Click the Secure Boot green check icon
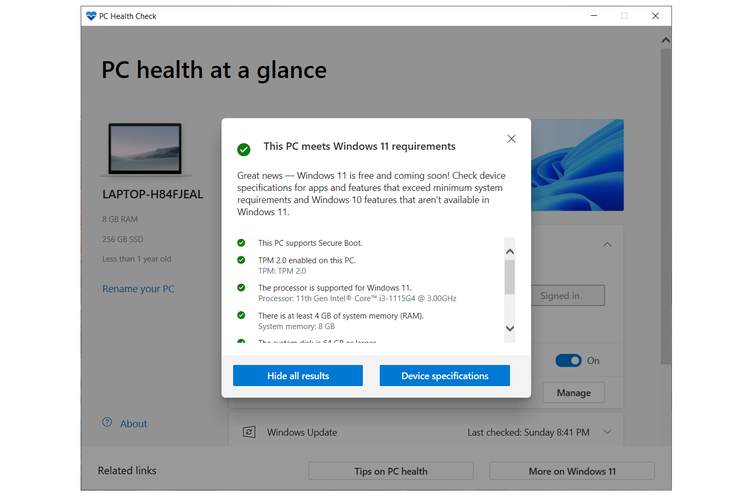750x500 pixels. pyautogui.click(x=241, y=243)
